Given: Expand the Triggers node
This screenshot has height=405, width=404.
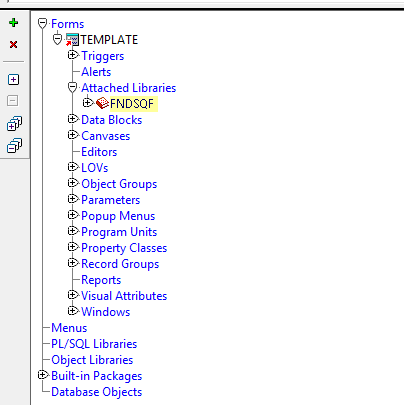Looking at the screenshot, I should tap(73, 55).
